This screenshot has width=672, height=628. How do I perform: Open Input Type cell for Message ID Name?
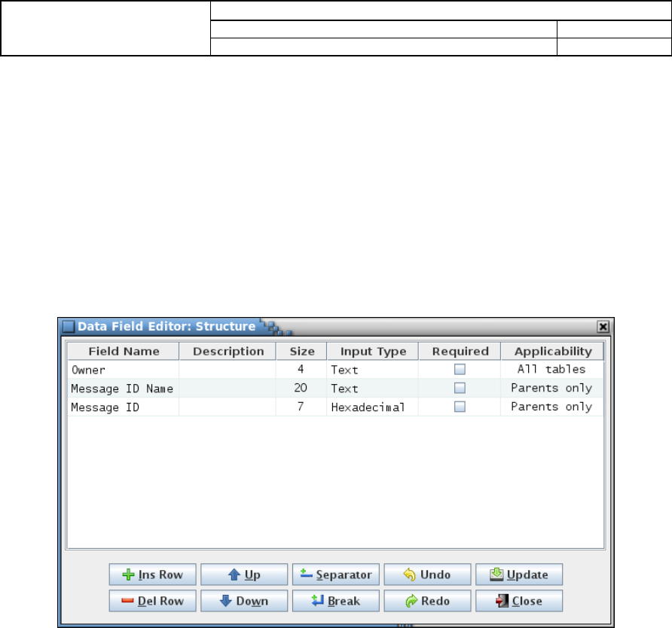372,388
